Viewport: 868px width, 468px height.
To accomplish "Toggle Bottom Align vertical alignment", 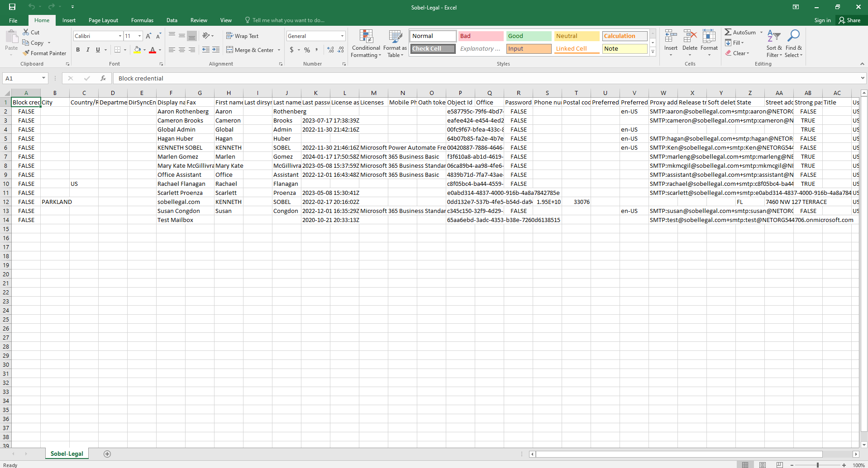I will pyautogui.click(x=192, y=36).
